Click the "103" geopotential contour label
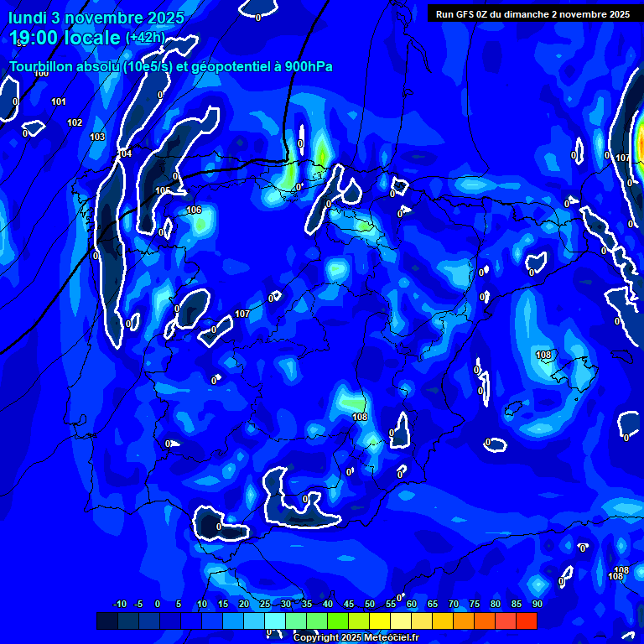This screenshot has height=644, width=644. tap(97, 137)
